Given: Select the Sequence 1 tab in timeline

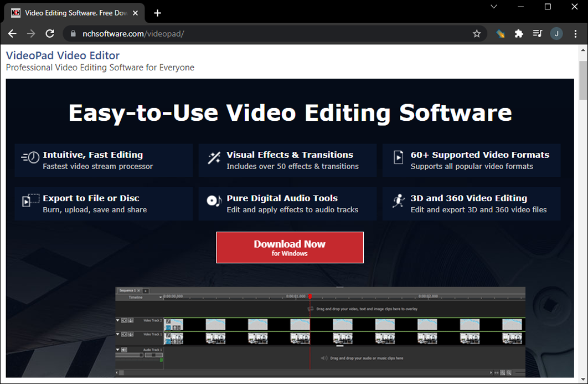Looking at the screenshot, I should [x=130, y=290].
